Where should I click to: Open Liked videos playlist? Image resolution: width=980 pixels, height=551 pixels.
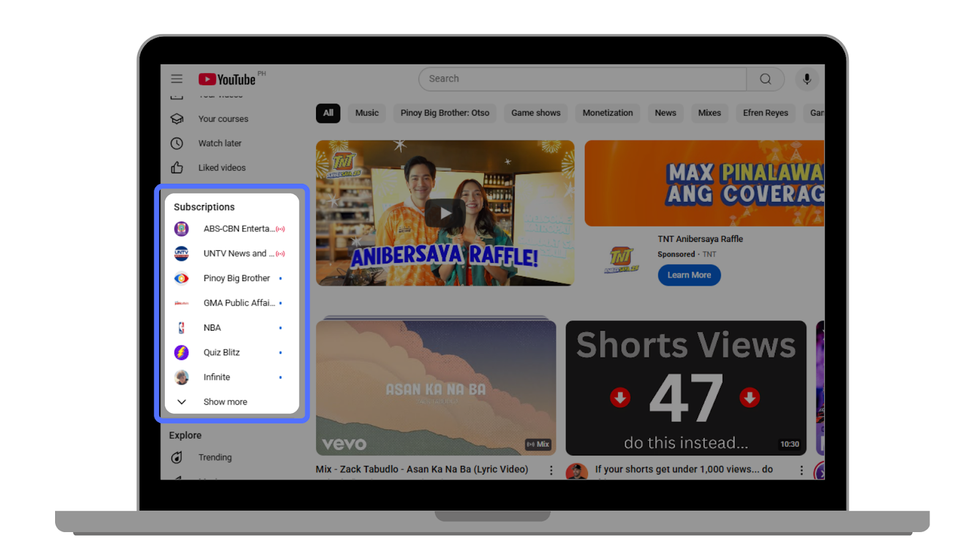coord(222,168)
